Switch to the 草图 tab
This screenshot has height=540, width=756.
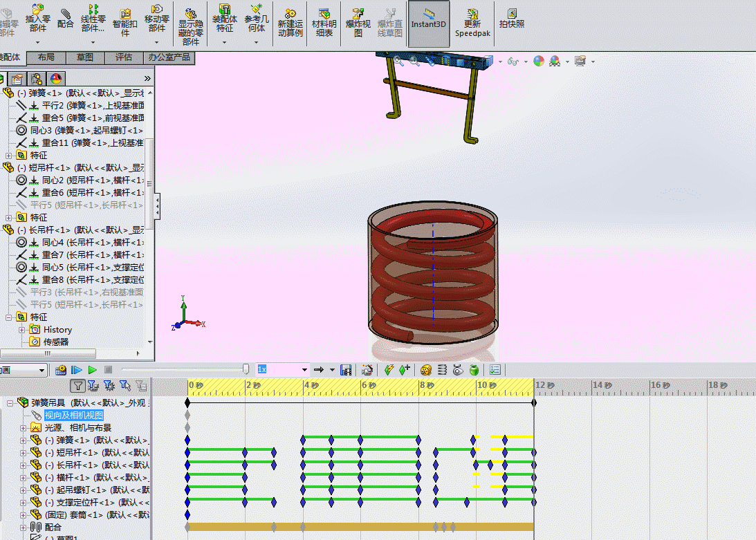(x=85, y=57)
